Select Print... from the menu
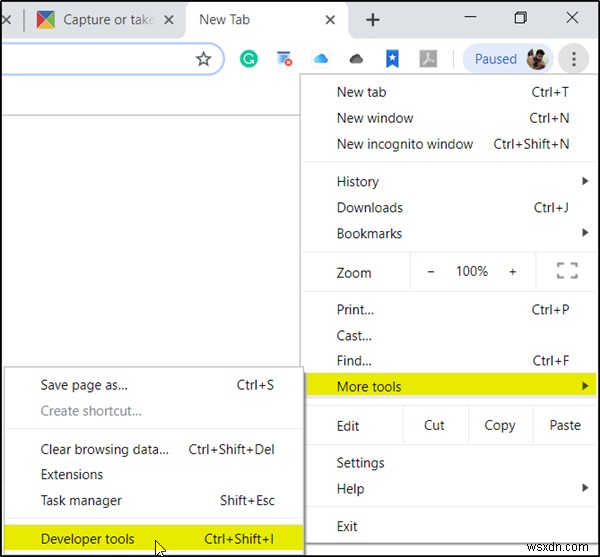 point(450,309)
